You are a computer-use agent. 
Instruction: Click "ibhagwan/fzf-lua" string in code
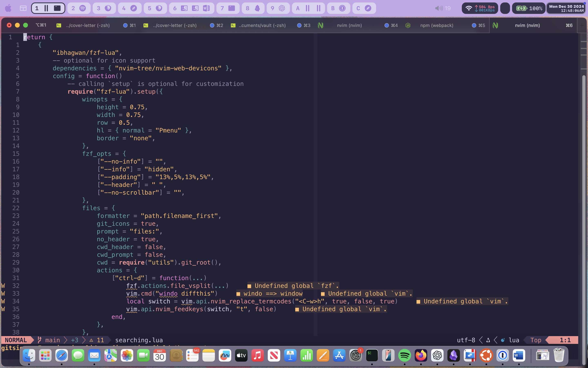pyautogui.click(x=86, y=53)
